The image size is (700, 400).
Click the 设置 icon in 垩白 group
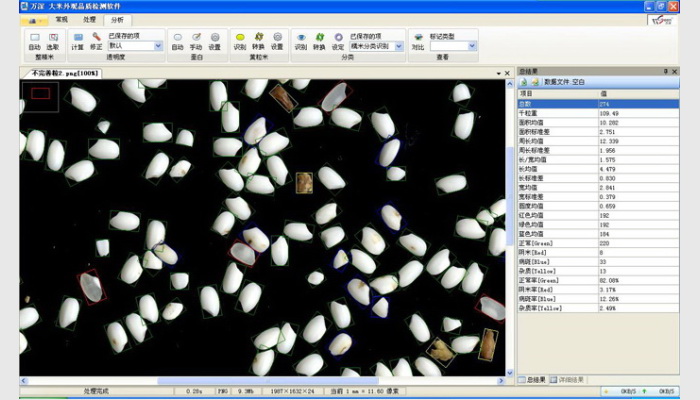click(x=214, y=39)
